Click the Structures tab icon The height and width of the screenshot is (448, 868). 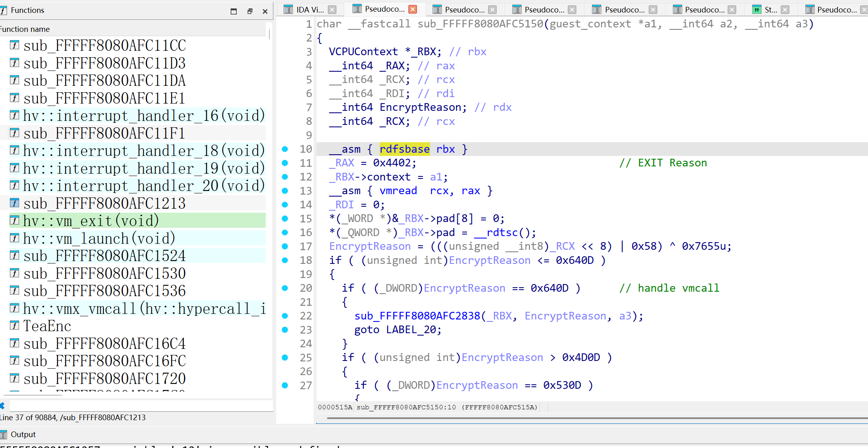tap(757, 10)
